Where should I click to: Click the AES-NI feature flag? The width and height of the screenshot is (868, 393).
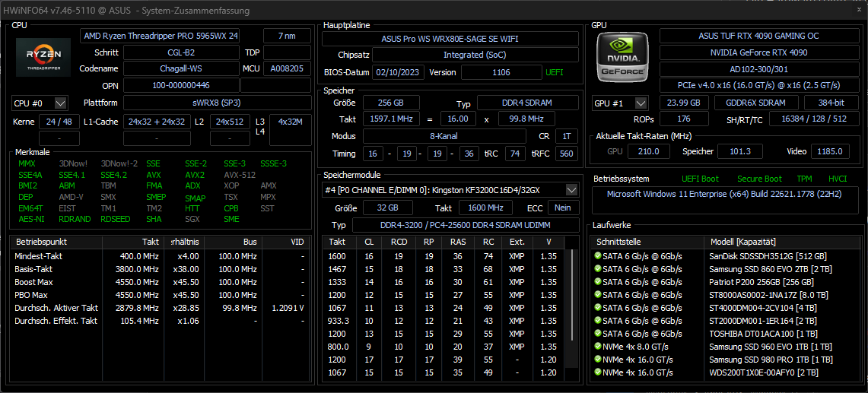click(30, 219)
